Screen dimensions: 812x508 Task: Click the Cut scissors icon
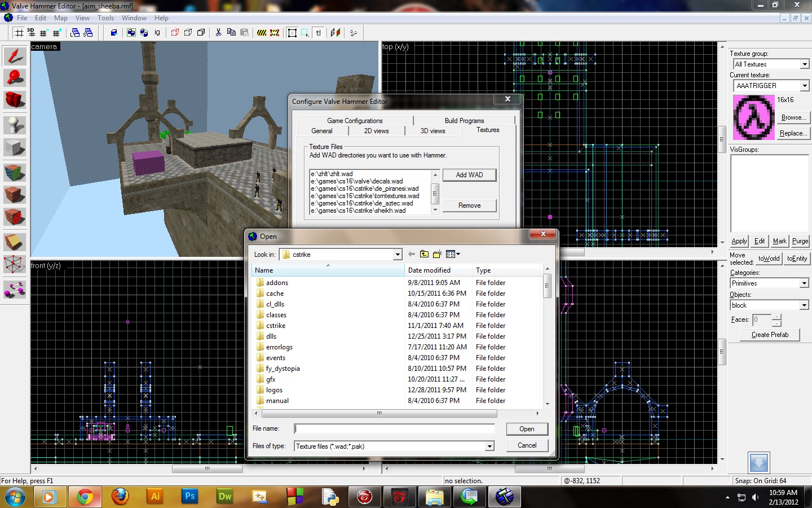(x=218, y=33)
